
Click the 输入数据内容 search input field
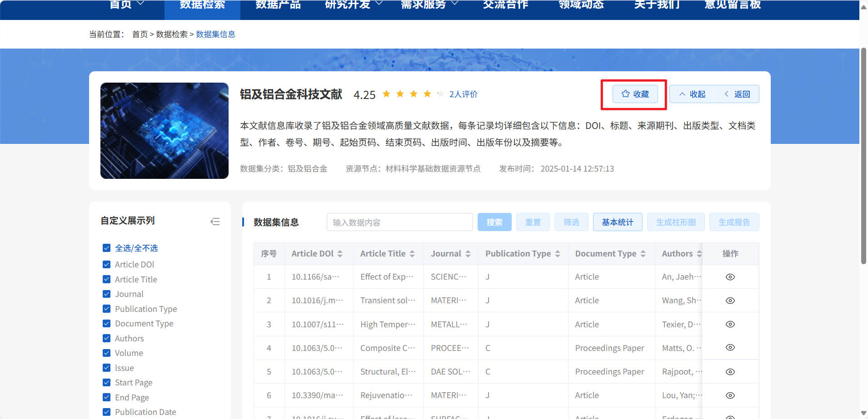[x=399, y=222]
